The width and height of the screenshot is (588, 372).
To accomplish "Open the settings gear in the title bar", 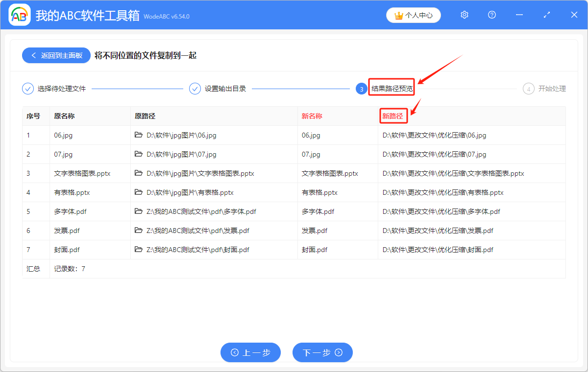I will pyautogui.click(x=464, y=15).
